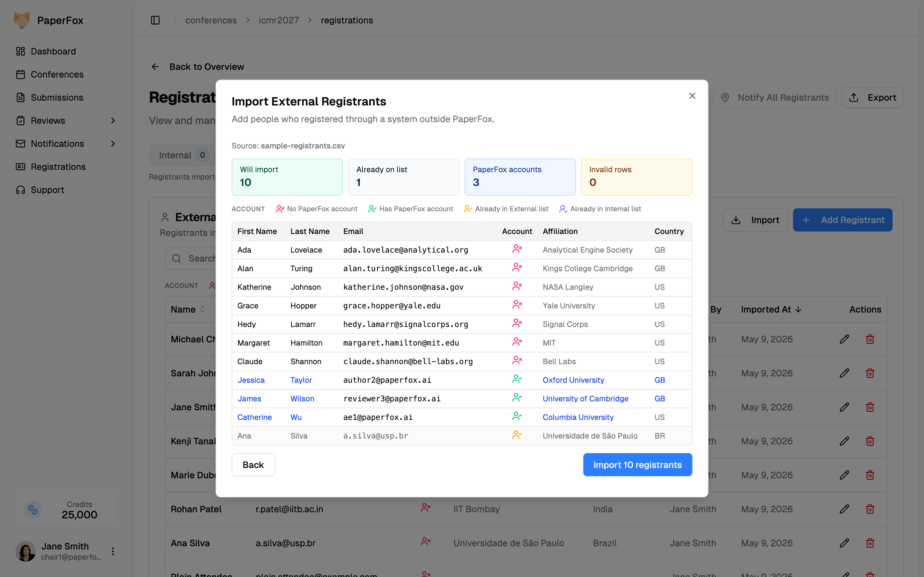Toggle the sidebar panel icon
Image resolution: width=924 pixels, height=577 pixels.
click(x=155, y=20)
